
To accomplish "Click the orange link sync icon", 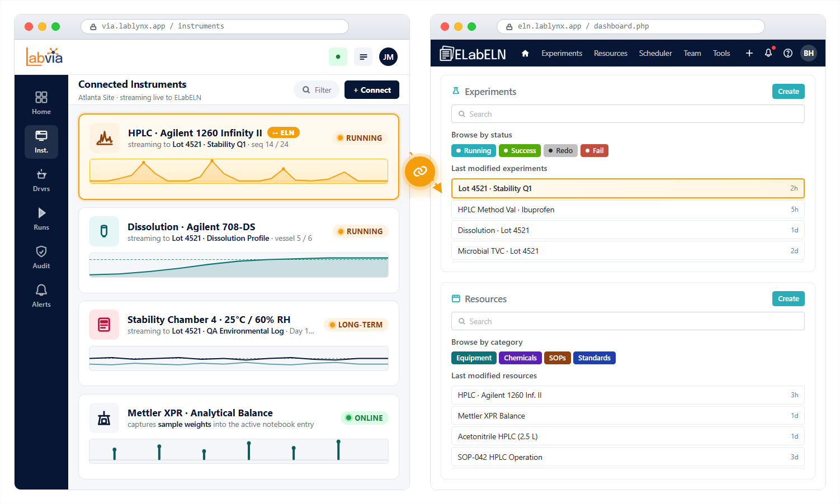I will 420,171.
